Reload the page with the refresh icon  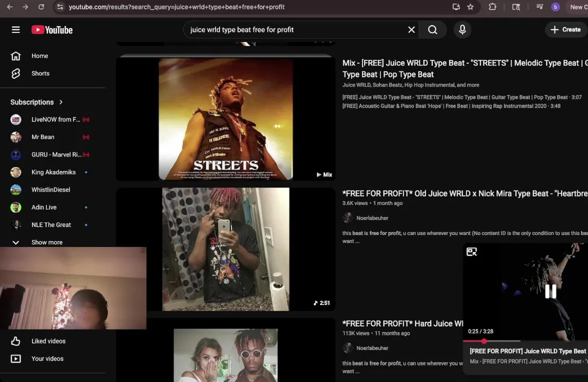point(41,7)
